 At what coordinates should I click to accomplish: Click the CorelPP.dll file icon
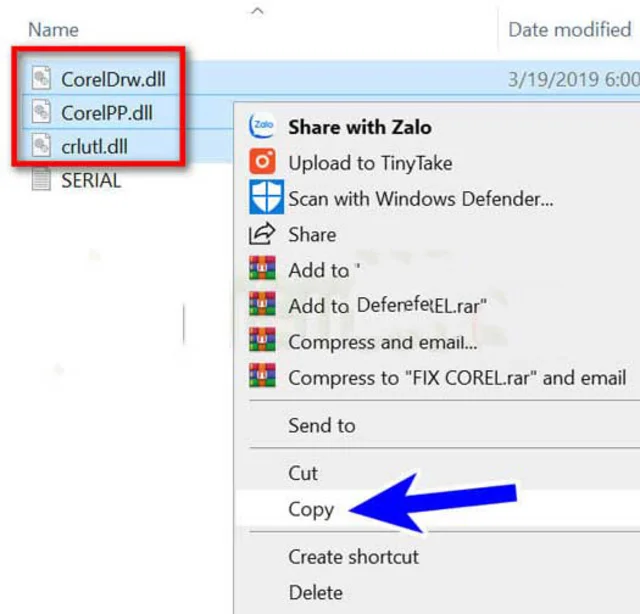(x=42, y=112)
